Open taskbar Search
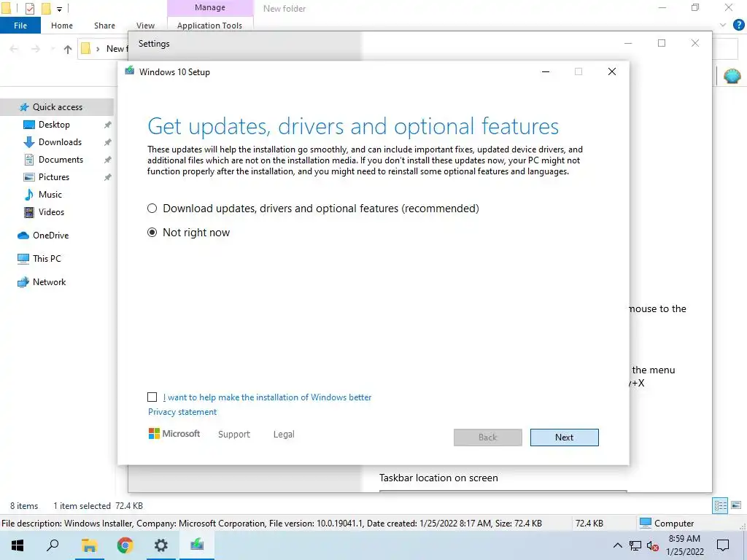This screenshot has width=747, height=560. pyautogui.click(x=53, y=545)
